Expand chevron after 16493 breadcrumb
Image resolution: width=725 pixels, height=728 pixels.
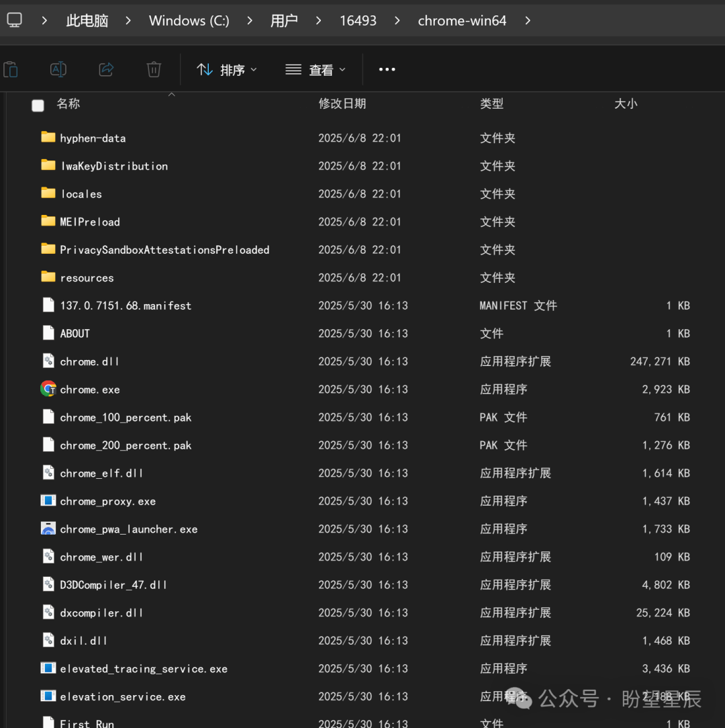[397, 20]
